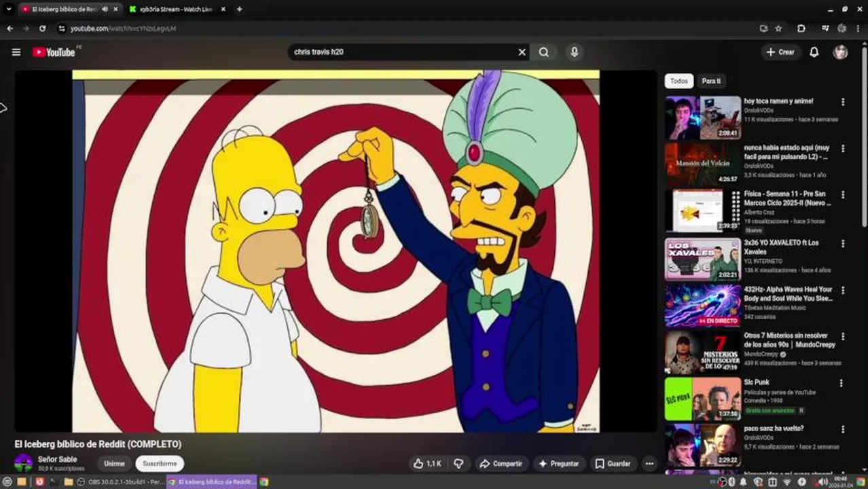This screenshot has height=489, width=868.
Task: Save the video with Guardar button
Action: point(613,463)
